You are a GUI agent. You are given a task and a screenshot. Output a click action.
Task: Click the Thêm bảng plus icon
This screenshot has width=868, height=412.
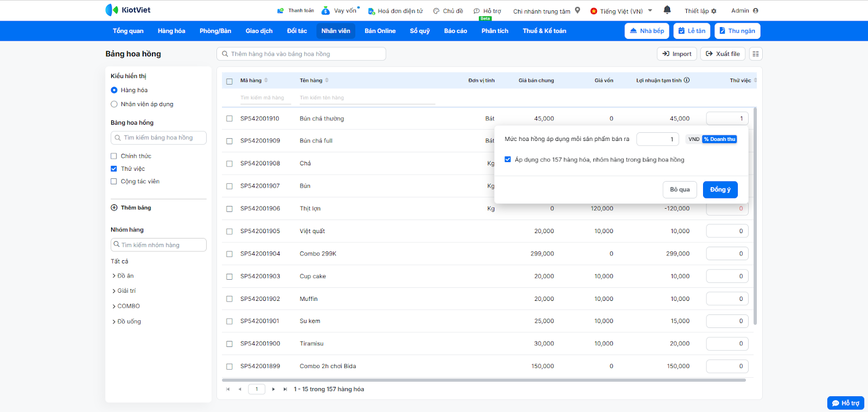[114, 208]
